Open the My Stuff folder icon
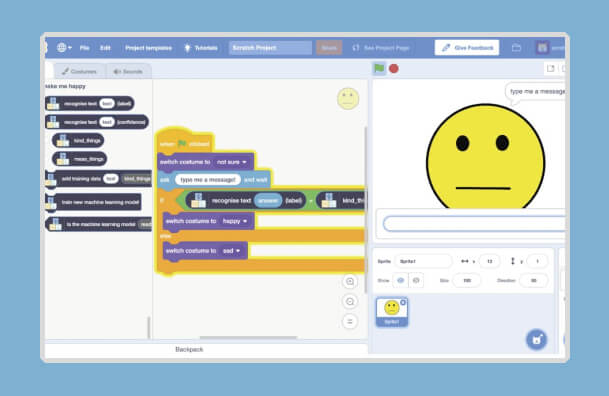 pos(516,48)
